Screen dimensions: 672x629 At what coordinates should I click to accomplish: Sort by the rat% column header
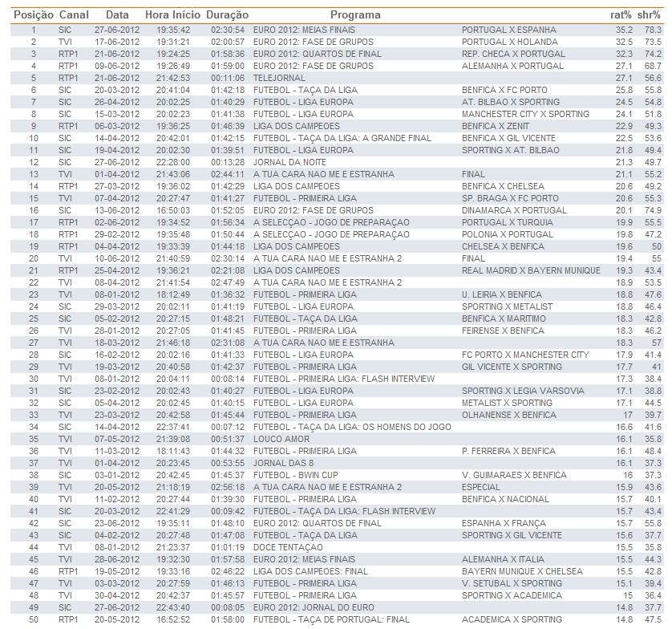[621, 14]
